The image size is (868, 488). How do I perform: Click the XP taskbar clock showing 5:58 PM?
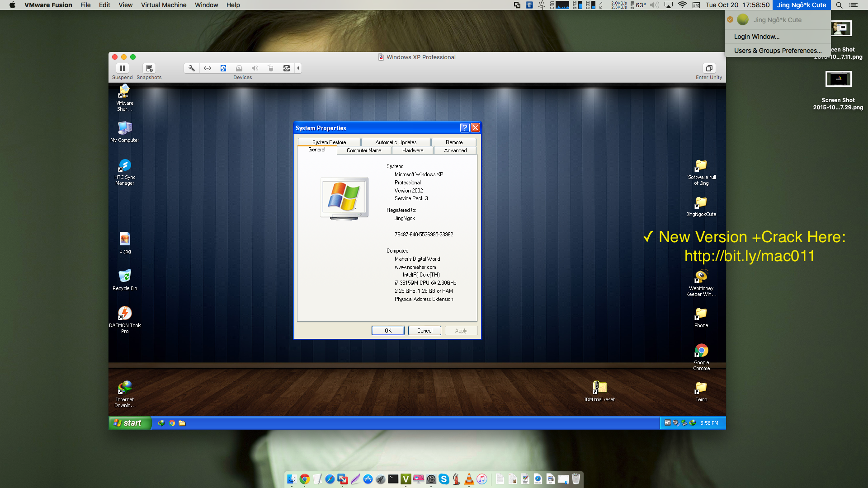pyautogui.click(x=709, y=423)
